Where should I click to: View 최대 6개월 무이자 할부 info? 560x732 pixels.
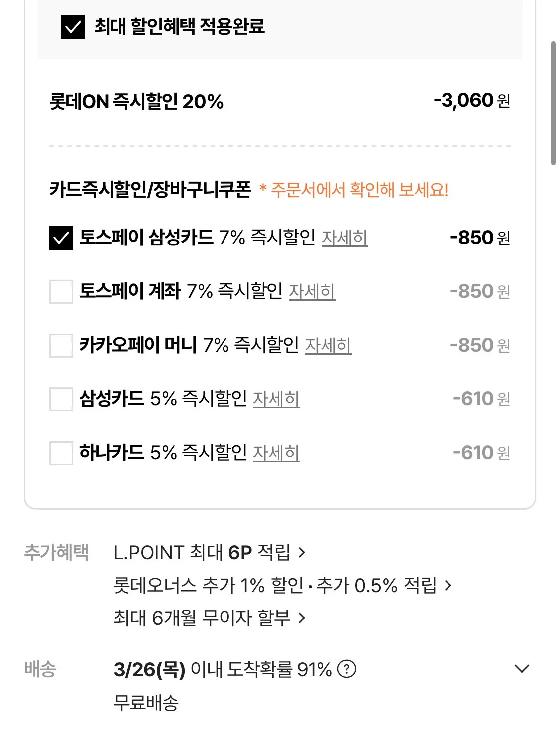202,618
